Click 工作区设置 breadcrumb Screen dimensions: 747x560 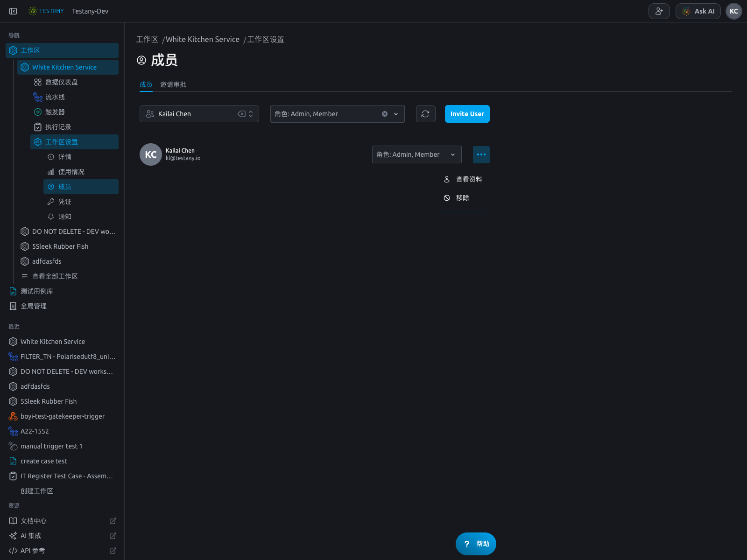(x=266, y=40)
